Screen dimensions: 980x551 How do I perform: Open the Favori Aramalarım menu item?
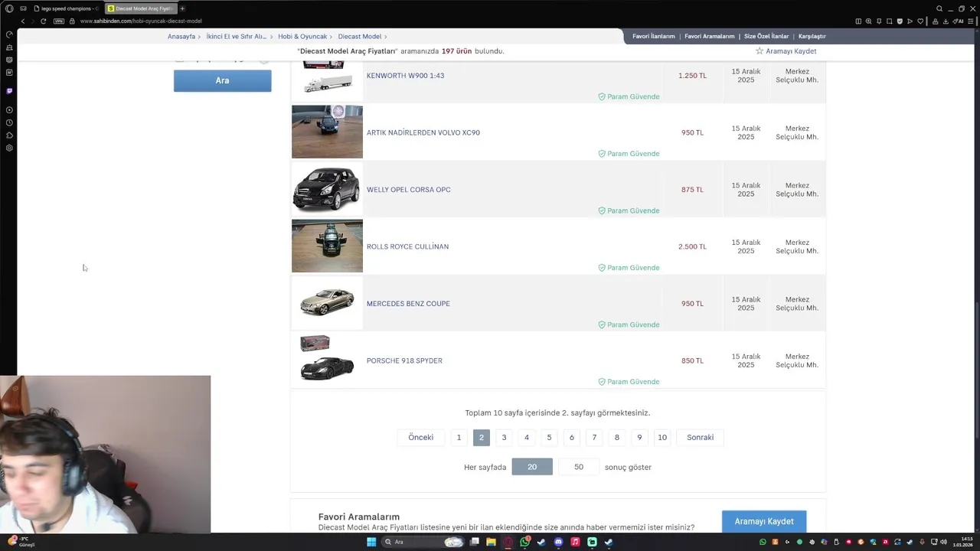pos(710,36)
